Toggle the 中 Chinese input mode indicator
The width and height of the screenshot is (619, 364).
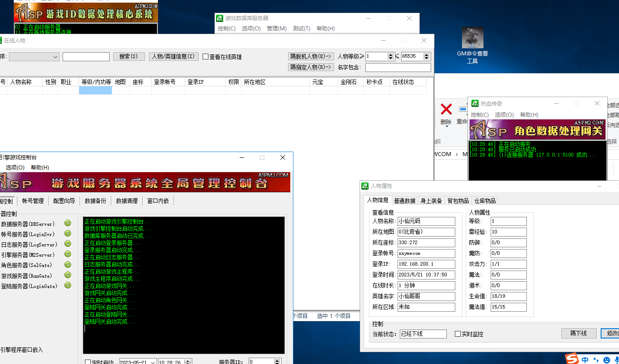tap(585, 360)
